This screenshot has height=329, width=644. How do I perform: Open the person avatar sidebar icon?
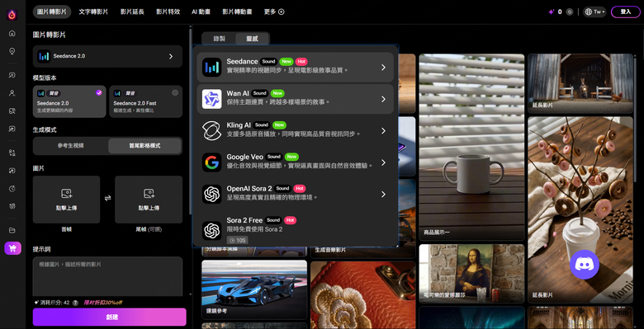pyautogui.click(x=12, y=93)
